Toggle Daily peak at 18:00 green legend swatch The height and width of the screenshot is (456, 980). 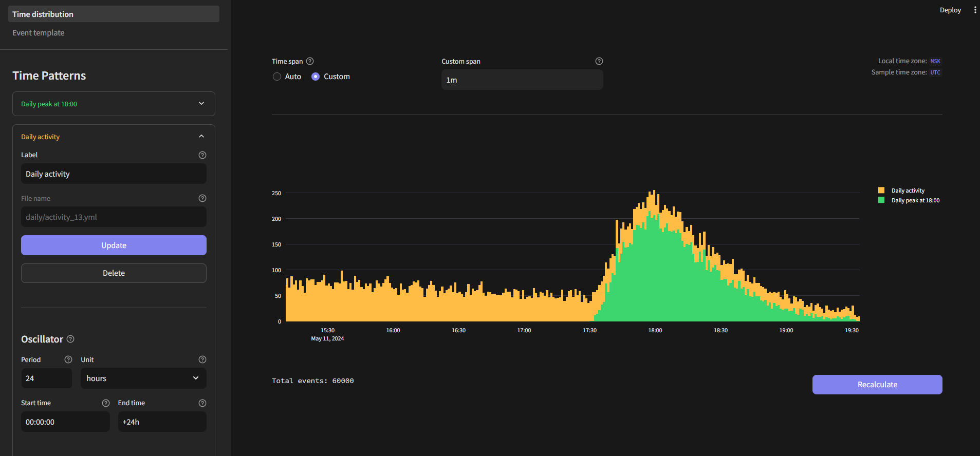click(881, 200)
